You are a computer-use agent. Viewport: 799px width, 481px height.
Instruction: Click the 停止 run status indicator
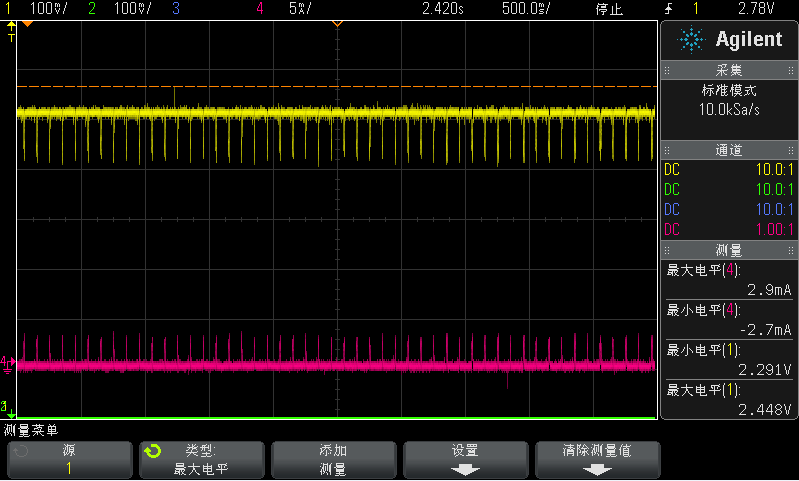pyautogui.click(x=609, y=9)
